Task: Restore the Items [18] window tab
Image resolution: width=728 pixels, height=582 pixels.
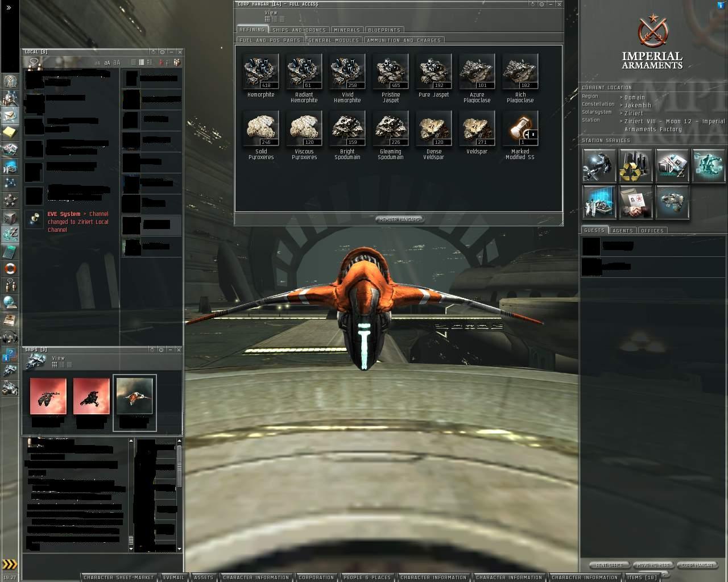Action: pyautogui.click(x=642, y=577)
